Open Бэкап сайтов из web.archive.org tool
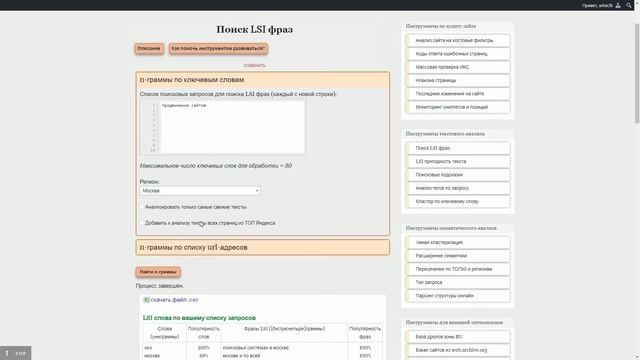This screenshot has width=640, height=360. pyautogui.click(x=458, y=350)
